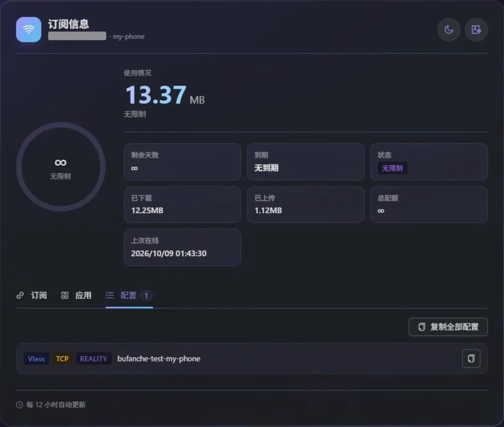Click the 每 12 小时自动更新 text
Screen dimensions: 504x427
(x=56, y=405)
